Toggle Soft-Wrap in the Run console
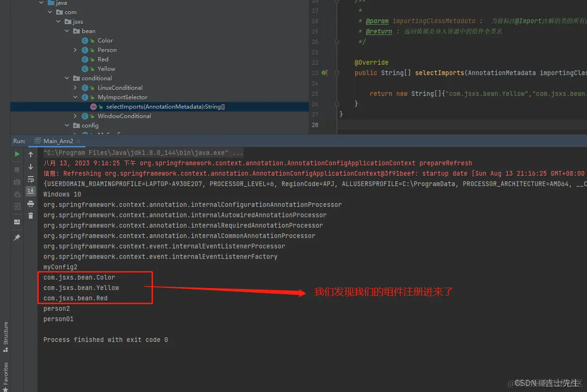Image resolution: width=587 pixels, height=392 pixels. pos(31,179)
